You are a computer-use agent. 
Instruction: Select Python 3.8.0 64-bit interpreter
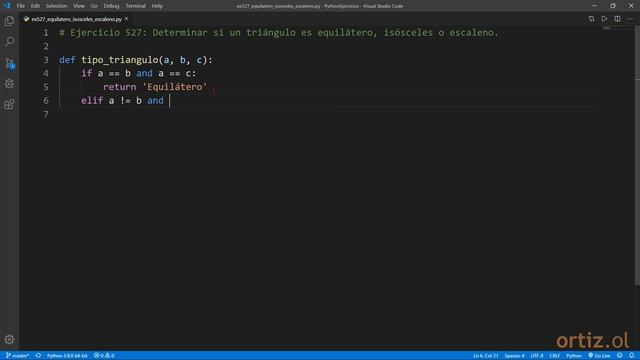[67, 356]
